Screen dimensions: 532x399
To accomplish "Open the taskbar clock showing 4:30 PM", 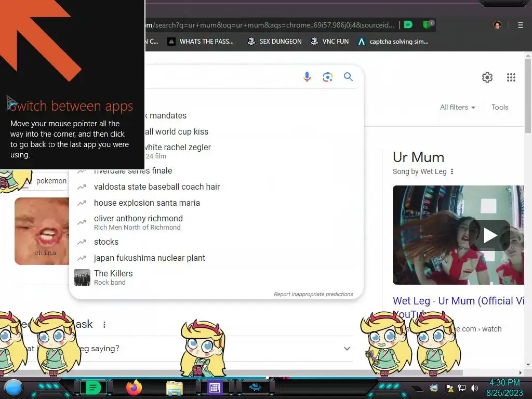I will pyautogui.click(x=504, y=388).
